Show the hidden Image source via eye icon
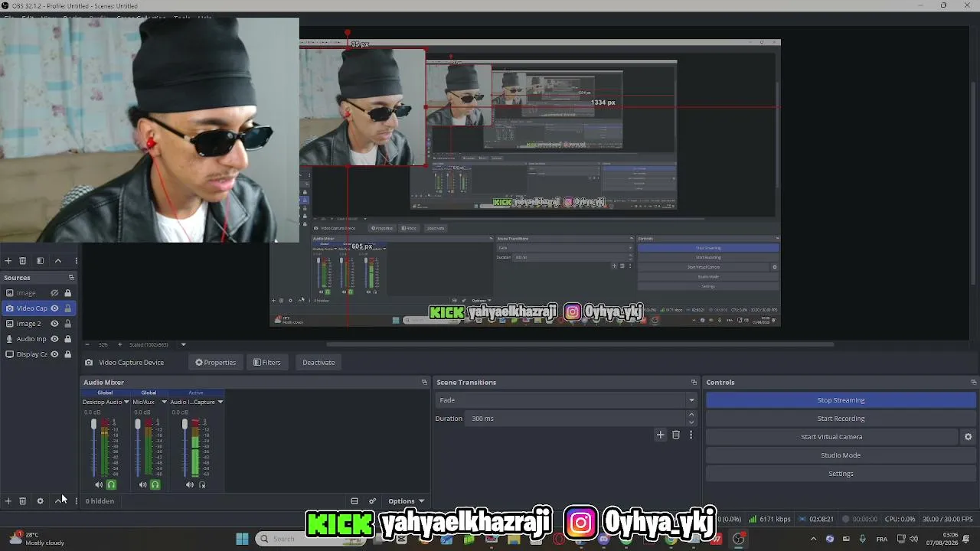The width and height of the screenshot is (980, 551). pos(54,293)
